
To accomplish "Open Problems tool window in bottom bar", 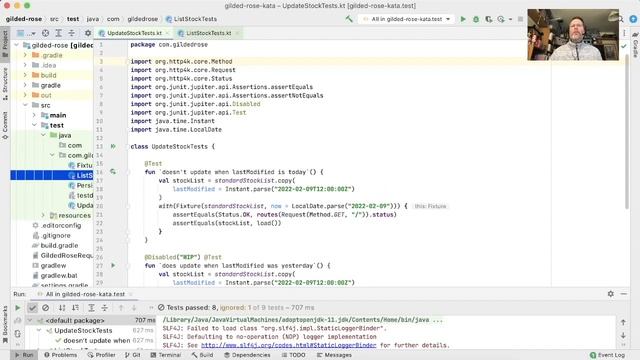I will (60, 355).
